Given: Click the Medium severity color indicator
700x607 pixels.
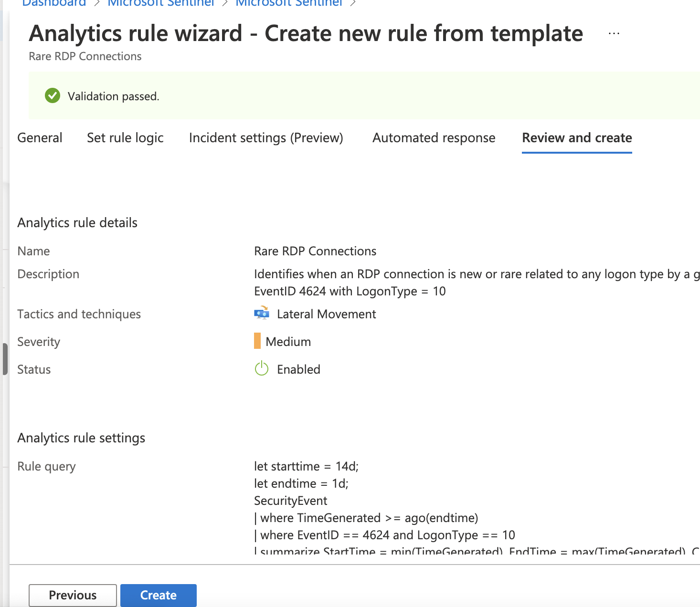Looking at the screenshot, I should pyautogui.click(x=258, y=341).
